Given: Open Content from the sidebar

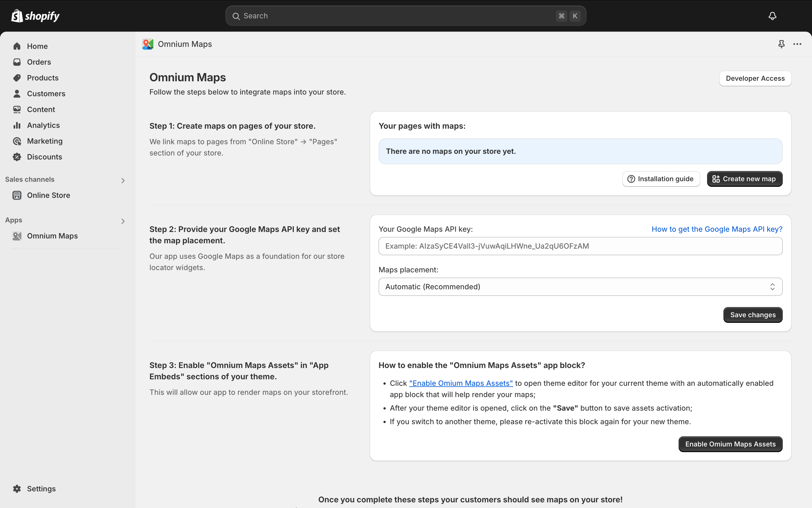Looking at the screenshot, I should tap(41, 109).
